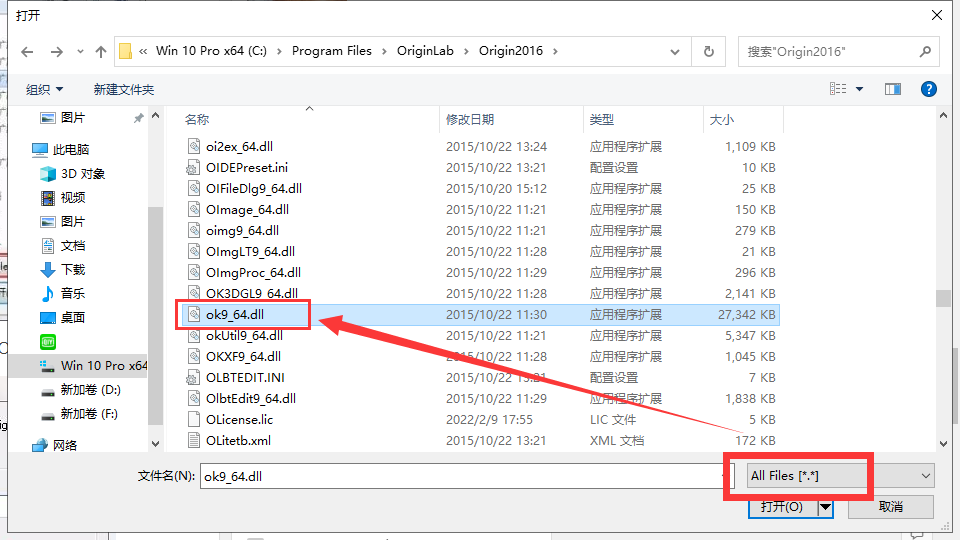Select the file OIFileDlg9_64.dll
Viewport: 960px width, 540px height.
click(253, 189)
